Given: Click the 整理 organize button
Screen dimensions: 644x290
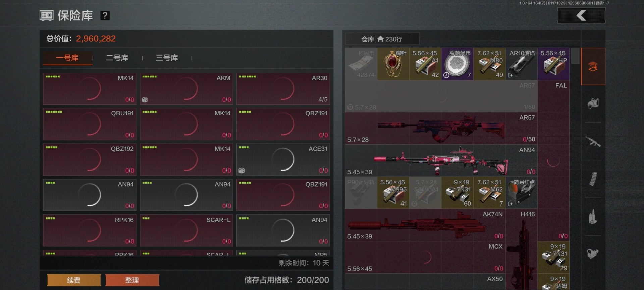Looking at the screenshot, I should (x=132, y=280).
